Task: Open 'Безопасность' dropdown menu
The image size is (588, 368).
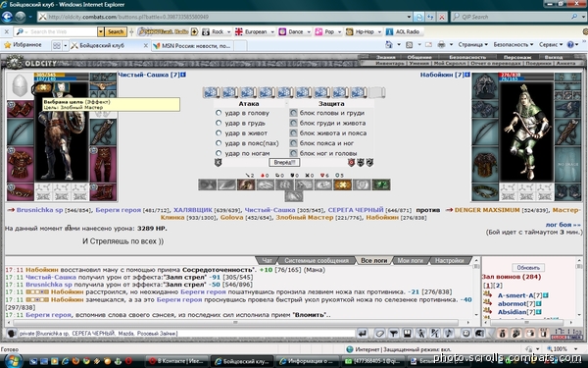Action: (x=513, y=45)
